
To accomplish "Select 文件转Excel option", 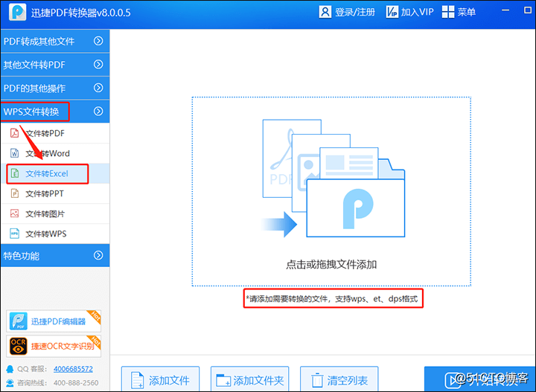I will coord(55,173).
